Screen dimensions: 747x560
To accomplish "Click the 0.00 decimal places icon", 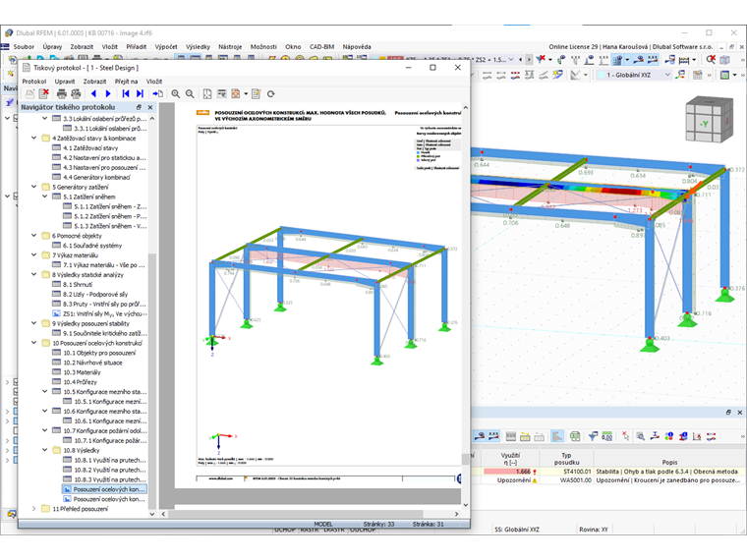I will pyautogui.click(x=607, y=436).
